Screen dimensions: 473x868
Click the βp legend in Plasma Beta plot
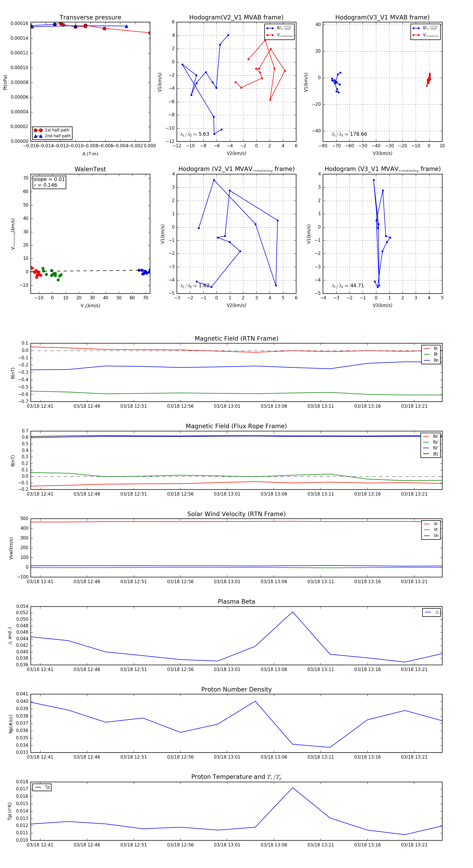[x=431, y=612]
